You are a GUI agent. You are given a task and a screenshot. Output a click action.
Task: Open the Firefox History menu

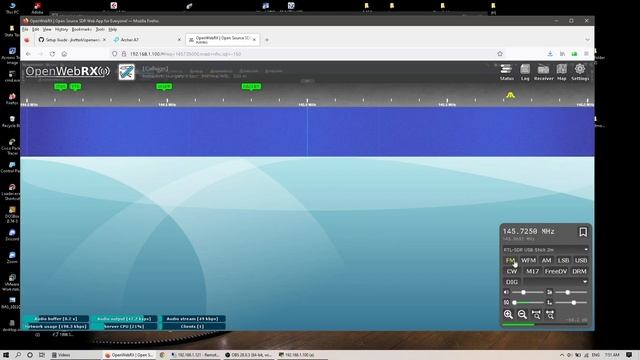[61, 29]
